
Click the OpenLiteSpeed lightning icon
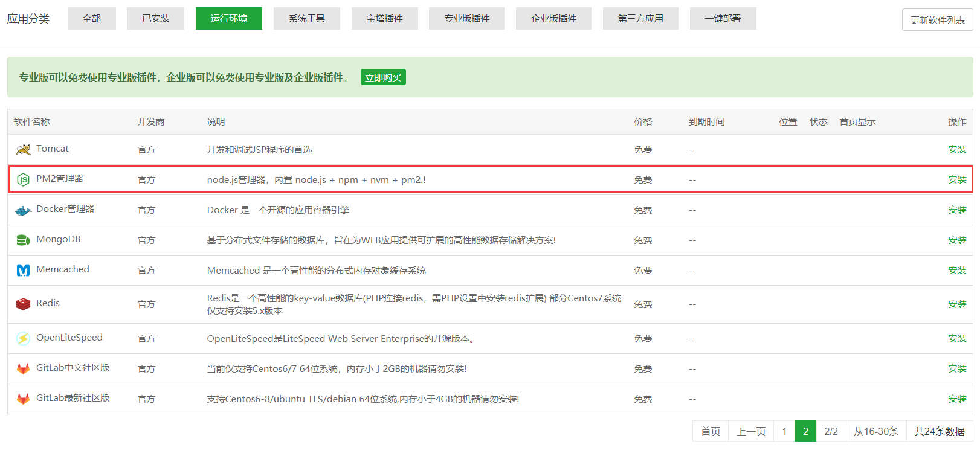tap(23, 338)
